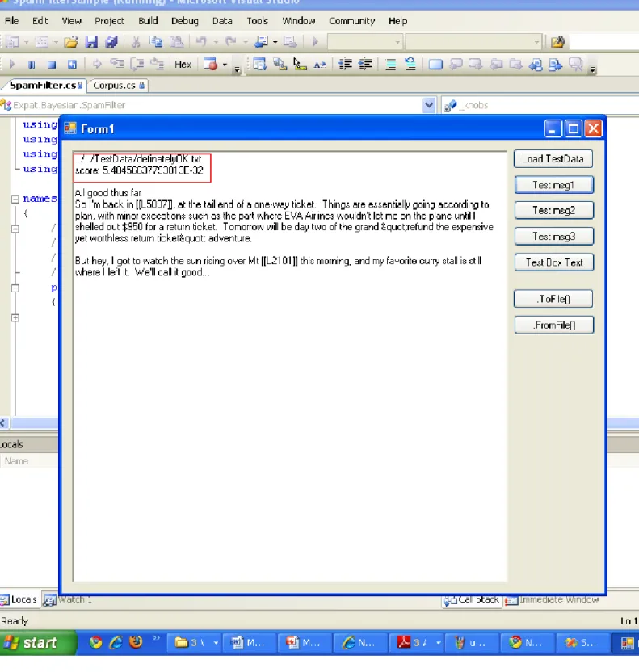
Task: Click the Windows start button
Action: tap(38, 643)
